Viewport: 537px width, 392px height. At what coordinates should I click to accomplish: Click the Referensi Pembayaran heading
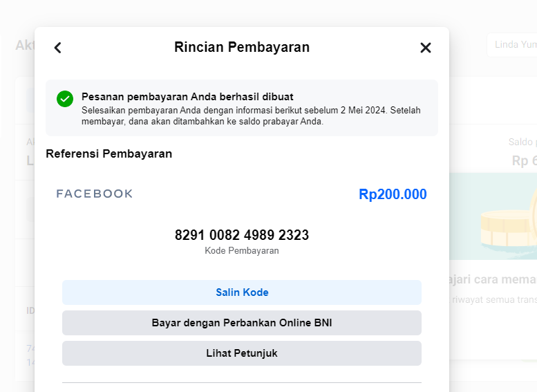[109, 153]
